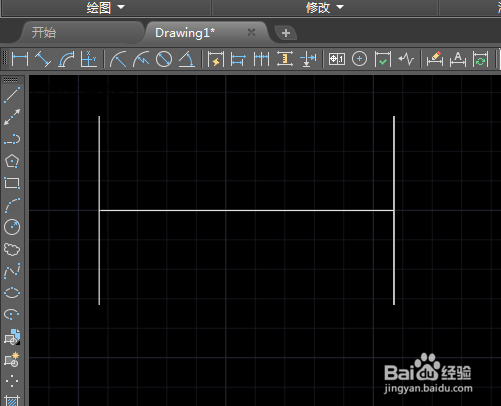Open a new drawing tab with plus
Image resolution: width=501 pixels, height=406 pixels.
pos(286,33)
